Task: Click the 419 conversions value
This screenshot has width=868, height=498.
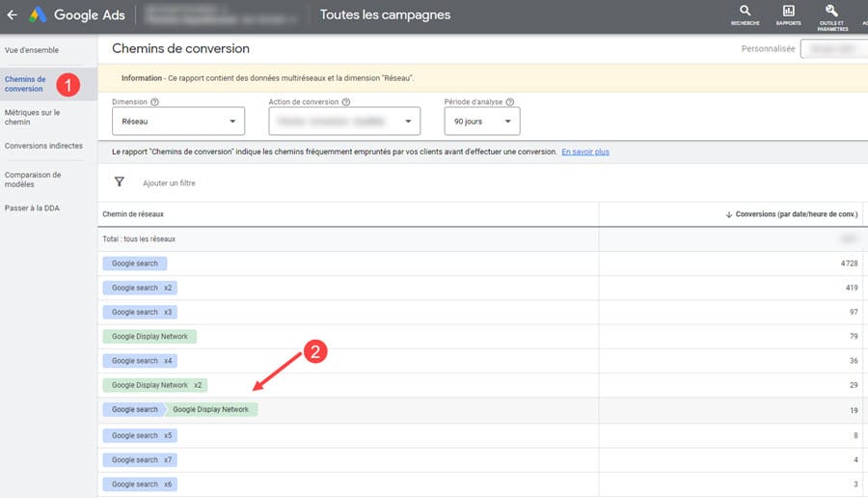Action: coord(852,288)
